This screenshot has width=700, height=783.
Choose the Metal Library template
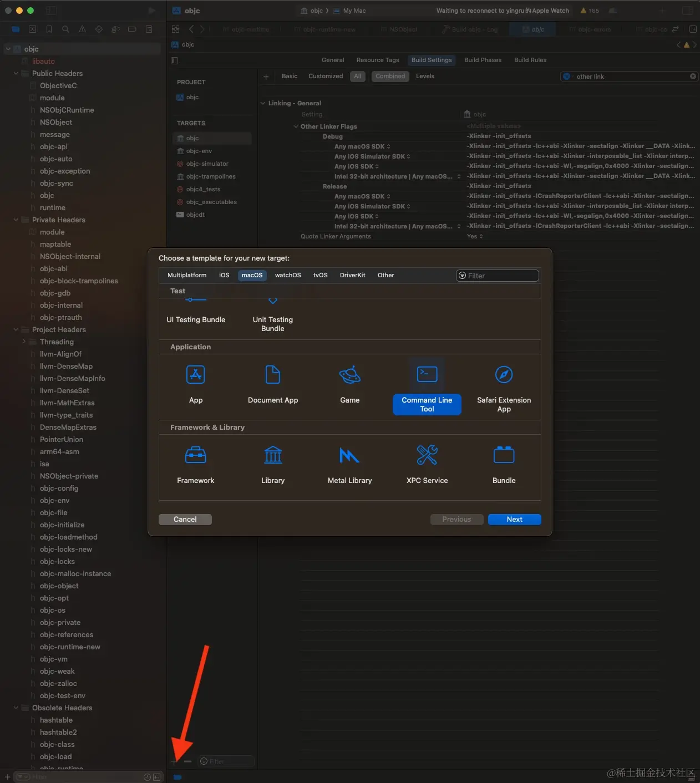click(x=349, y=465)
